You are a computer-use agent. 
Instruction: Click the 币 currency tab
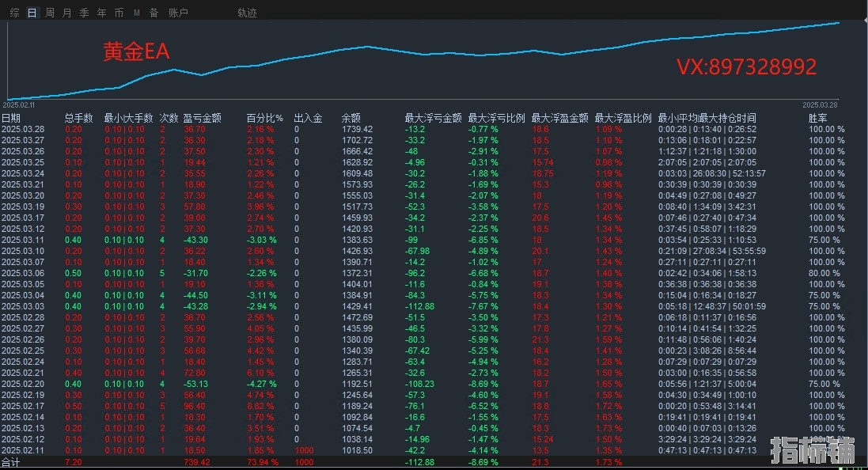(119, 13)
